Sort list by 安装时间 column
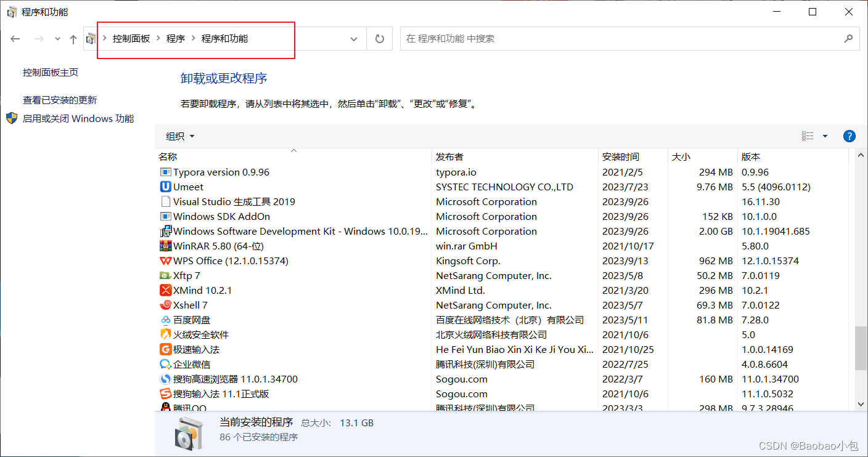This screenshot has width=868, height=457. (633, 156)
